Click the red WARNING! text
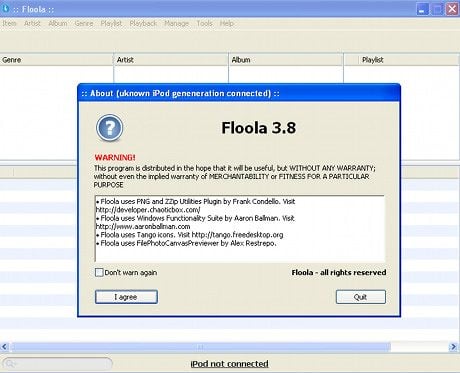The image size is (460, 373). click(x=115, y=157)
